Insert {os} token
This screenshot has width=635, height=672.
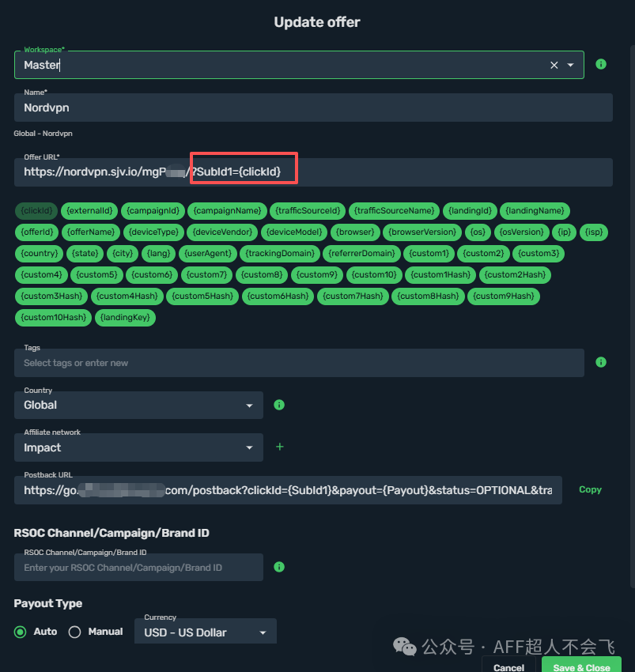478,232
